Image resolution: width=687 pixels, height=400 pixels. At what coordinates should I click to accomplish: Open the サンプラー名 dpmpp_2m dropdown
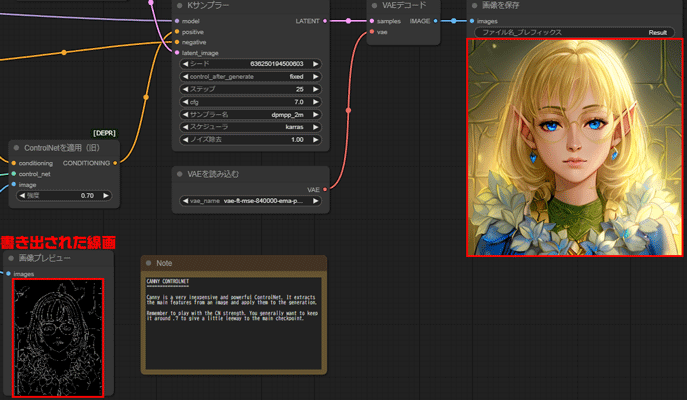pos(250,114)
